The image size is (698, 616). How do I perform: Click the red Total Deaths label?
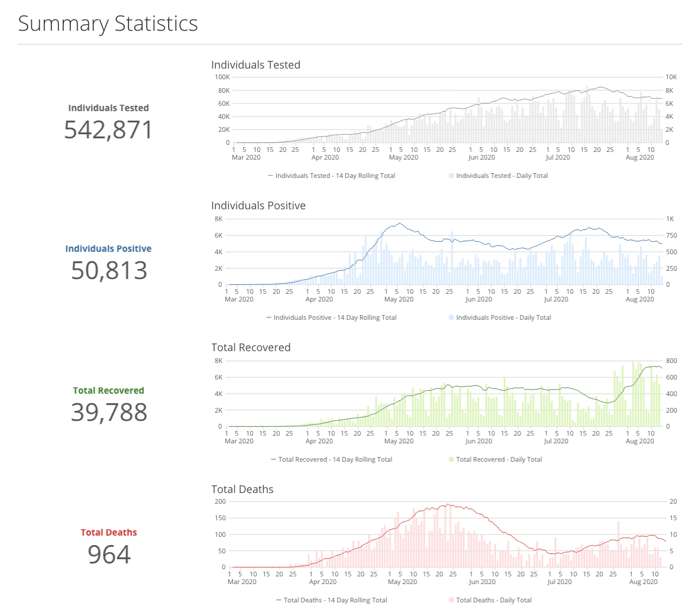pyautogui.click(x=109, y=533)
